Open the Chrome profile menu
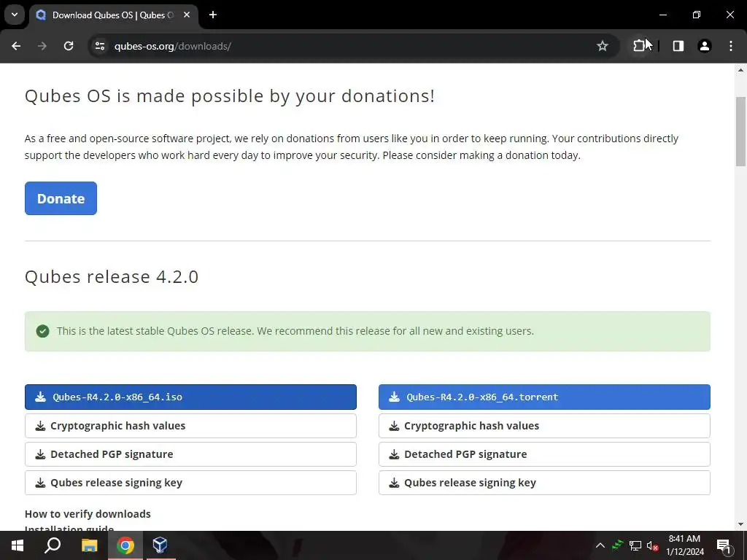Image resolution: width=747 pixels, height=560 pixels. (x=705, y=46)
